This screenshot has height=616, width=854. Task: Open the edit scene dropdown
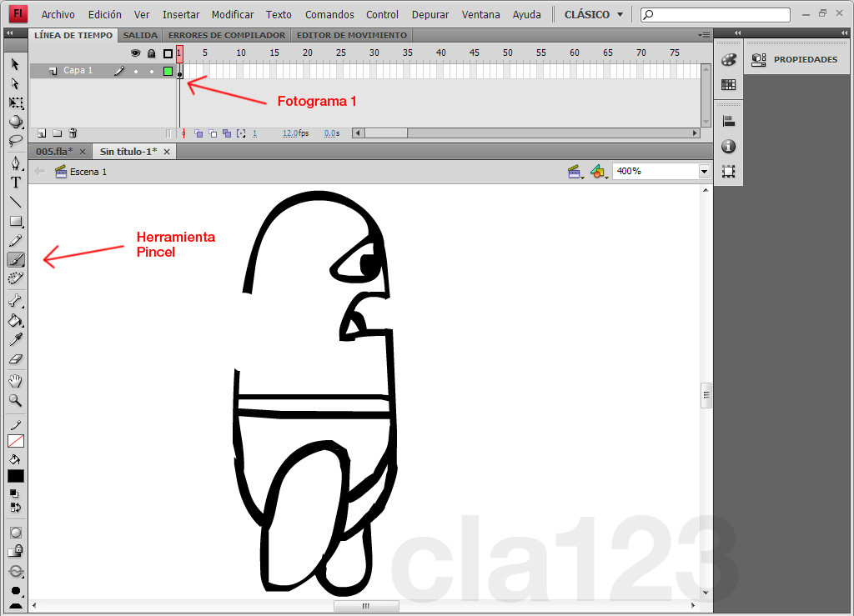[575, 172]
